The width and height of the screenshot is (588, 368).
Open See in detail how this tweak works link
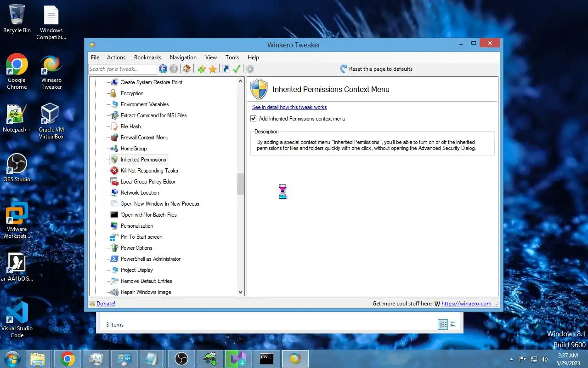pos(289,107)
